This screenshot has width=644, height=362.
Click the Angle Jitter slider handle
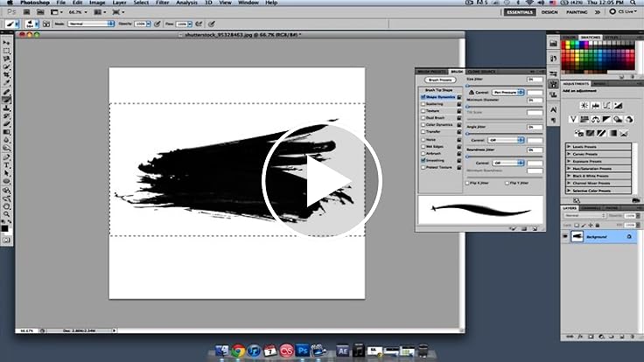(x=467, y=134)
